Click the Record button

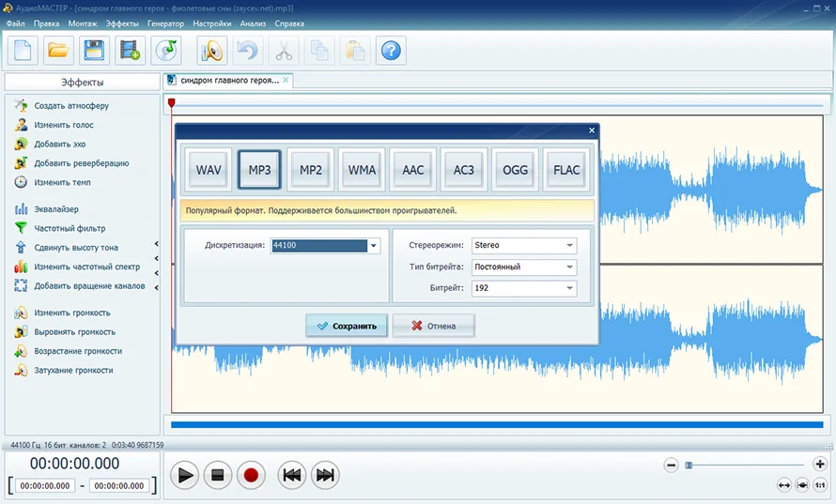tap(251, 475)
